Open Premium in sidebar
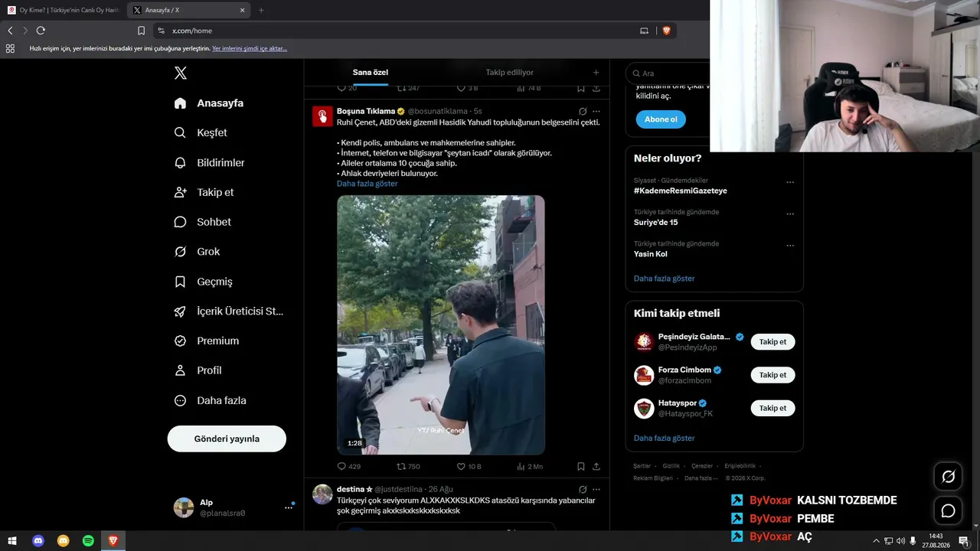Image resolution: width=980 pixels, height=551 pixels. (206, 341)
